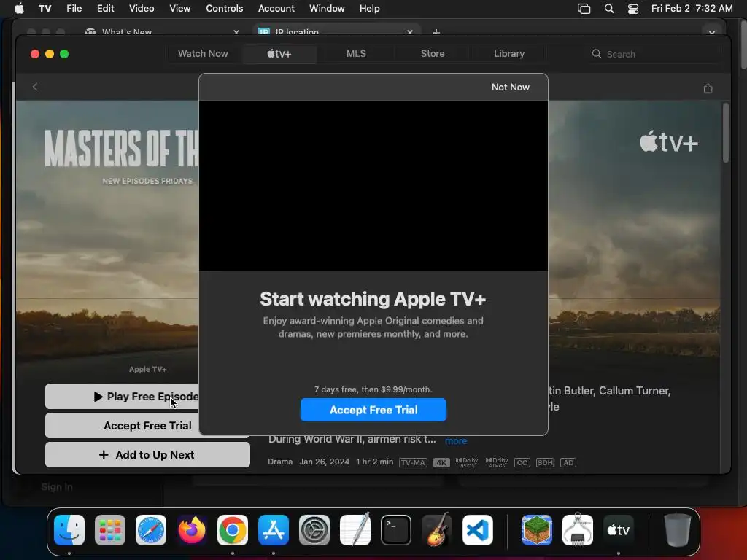This screenshot has width=747, height=560.
Task: Open the Controls menu
Action: coord(225,9)
